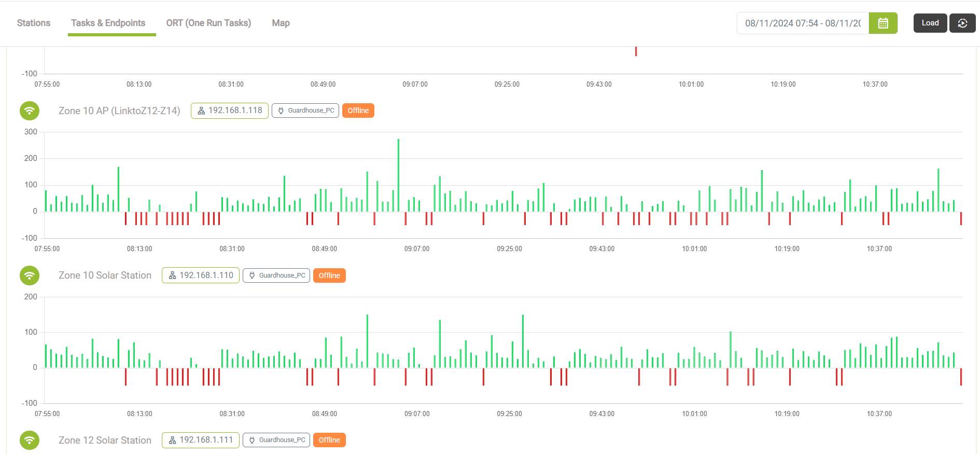Click the Zone 12 Solar Station title
The image size is (980, 454).
click(x=105, y=440)
